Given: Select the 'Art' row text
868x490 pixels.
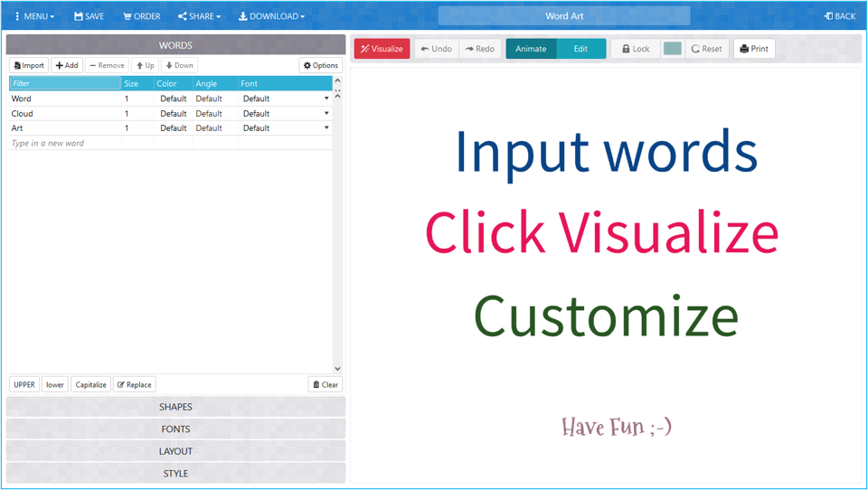Looking at the screenshot, I should click(17, 127).
